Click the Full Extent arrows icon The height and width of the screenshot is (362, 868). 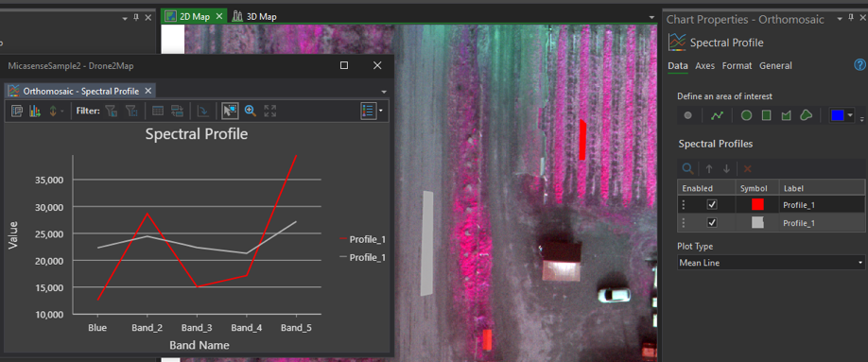pos(270,112)
